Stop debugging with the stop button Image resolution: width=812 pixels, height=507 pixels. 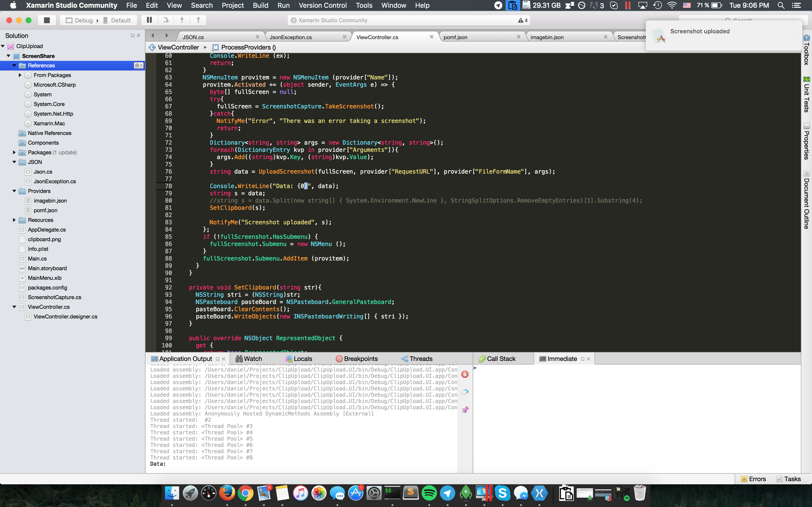47,20
